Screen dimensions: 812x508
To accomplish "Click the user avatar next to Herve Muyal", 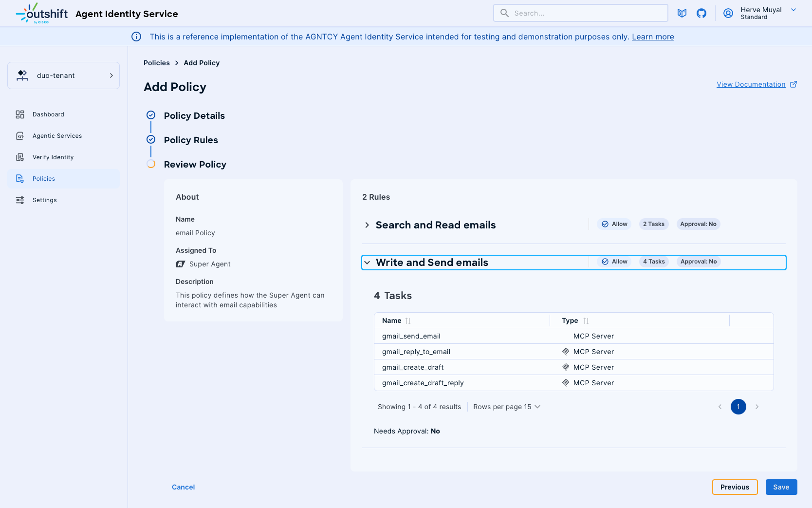I will click(x=728, y=13).
